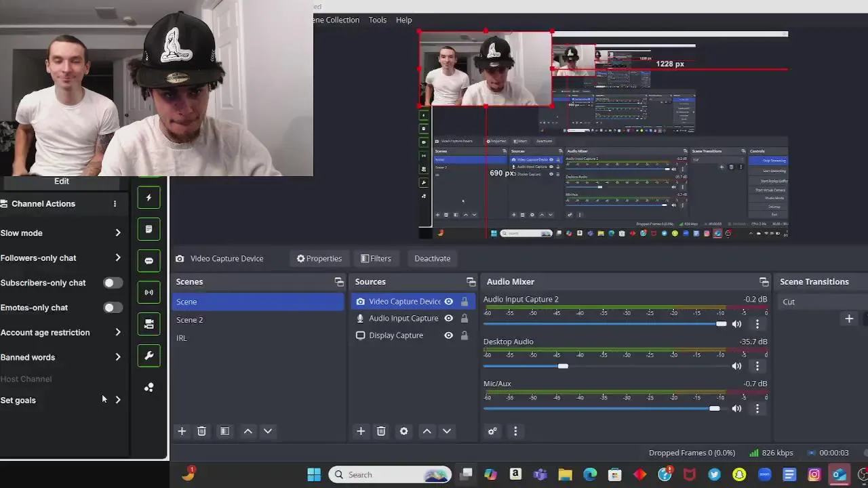Move scene up with arrow icon
This screenshot has height=488, width=868.
pos(248,431)
